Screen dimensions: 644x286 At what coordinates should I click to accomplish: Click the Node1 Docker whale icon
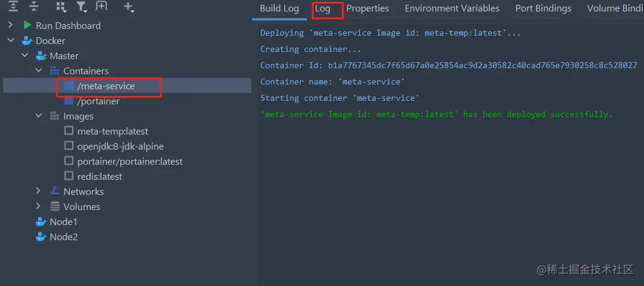click(40, 222)
